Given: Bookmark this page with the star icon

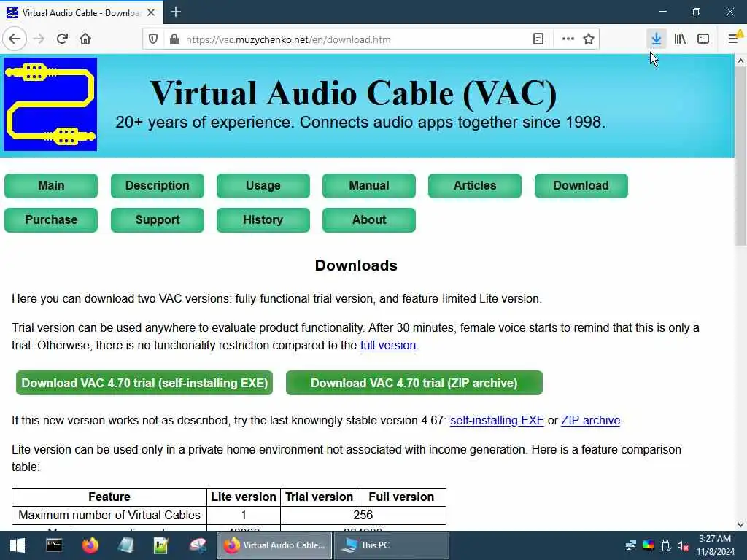Looking at the screenshot, I should tap(589, 39).
